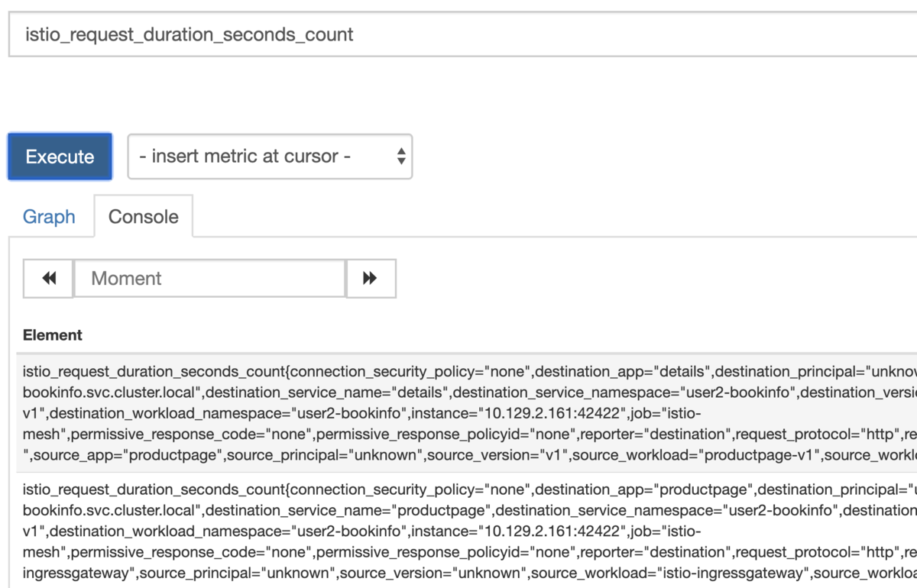Focus the istio_request_duration_seconds_count query field
Screen dimensions: 917x588
[458, 34]
